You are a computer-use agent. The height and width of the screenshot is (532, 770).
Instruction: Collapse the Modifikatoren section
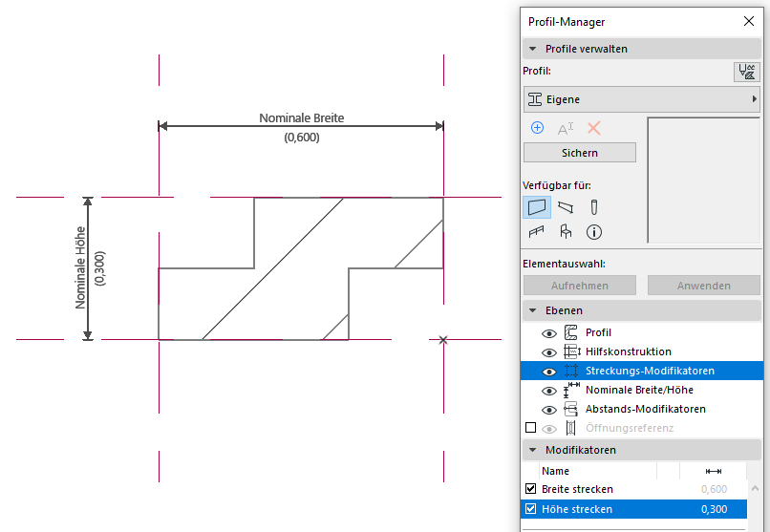[x=533, y=450]
